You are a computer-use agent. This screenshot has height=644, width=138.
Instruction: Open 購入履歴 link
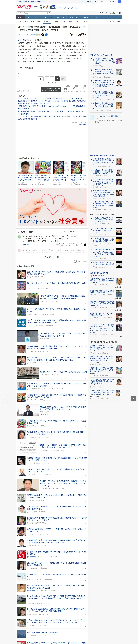[x=112, y=13]
